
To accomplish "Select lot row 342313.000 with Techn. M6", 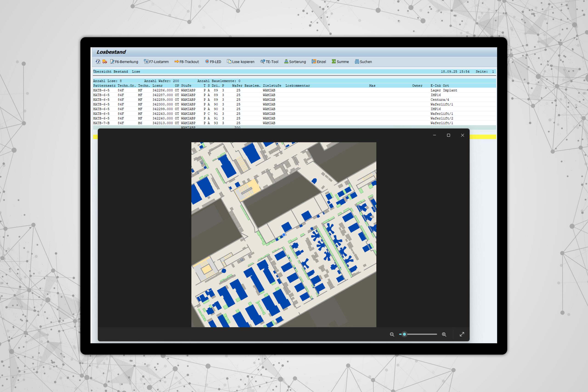I will tap(162, 123).
